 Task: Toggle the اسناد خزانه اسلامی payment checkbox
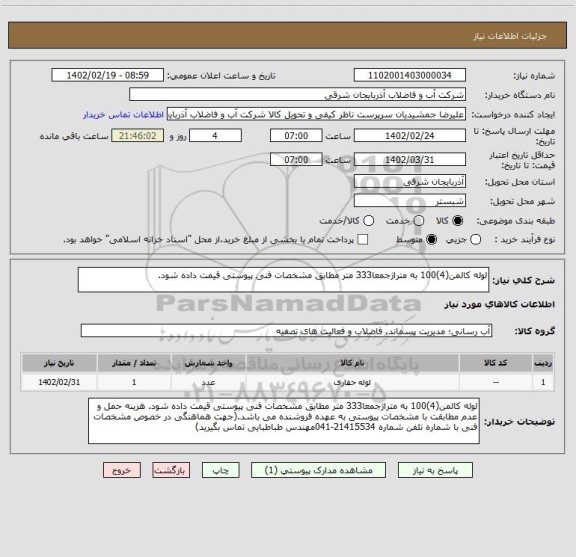[363, 240]
